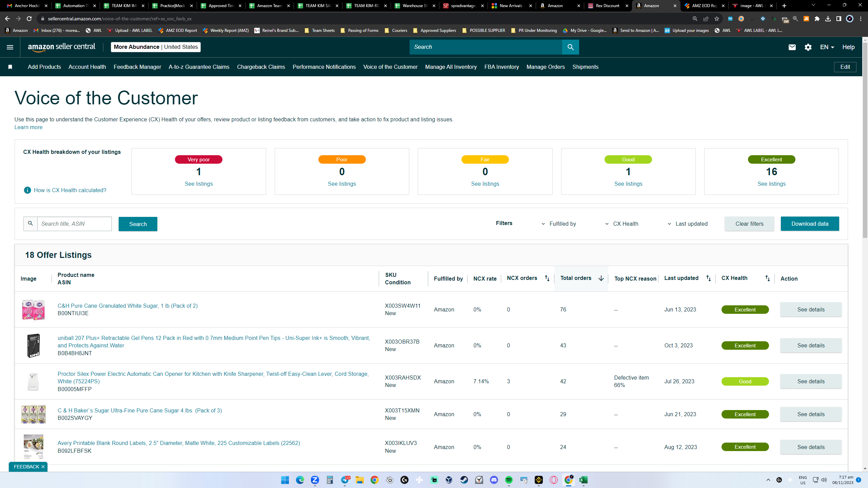Open the EN language dropdown
This screenshot has width=868, height=488.
click(x=827, y=47)
